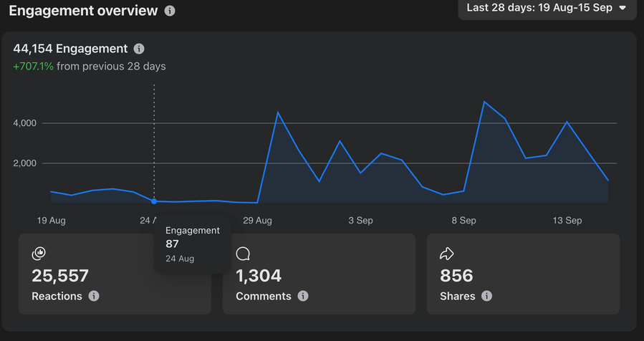Click the Shares arrow icon
This screenshot has width=644, height=341.
(x=446, y=254)
